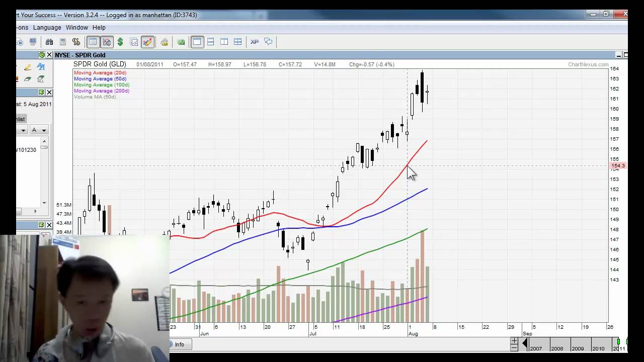
Task: Select the yellow highlighter drawing tool
Action: click(x=28, y=67)
